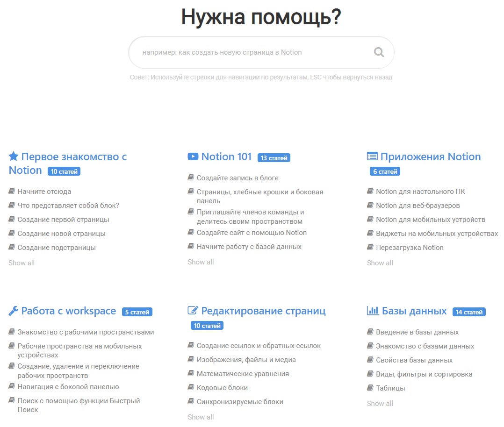Open article Знакомство с базами данных
Screen dimensions: 504x427
point(425,346)
